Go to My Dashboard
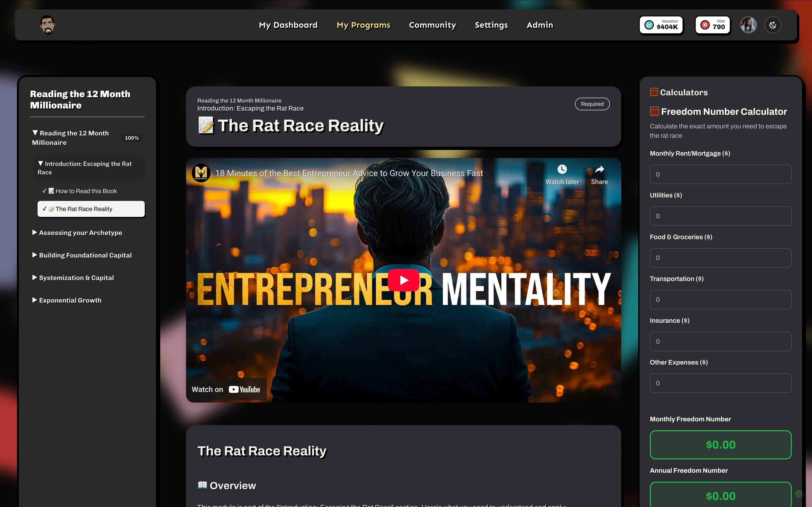The image size is (812, 507). tap(288, 25)
